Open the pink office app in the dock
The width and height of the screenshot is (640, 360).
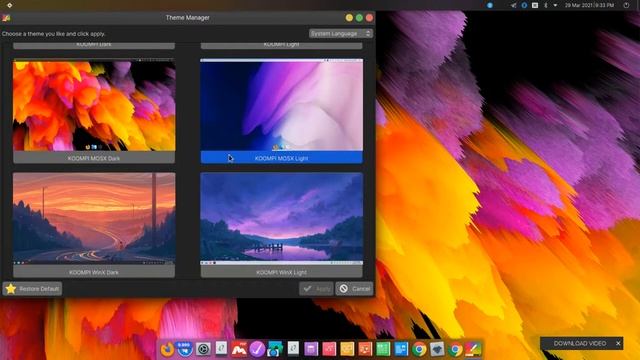pyautogui.click(x=329, y=349)
